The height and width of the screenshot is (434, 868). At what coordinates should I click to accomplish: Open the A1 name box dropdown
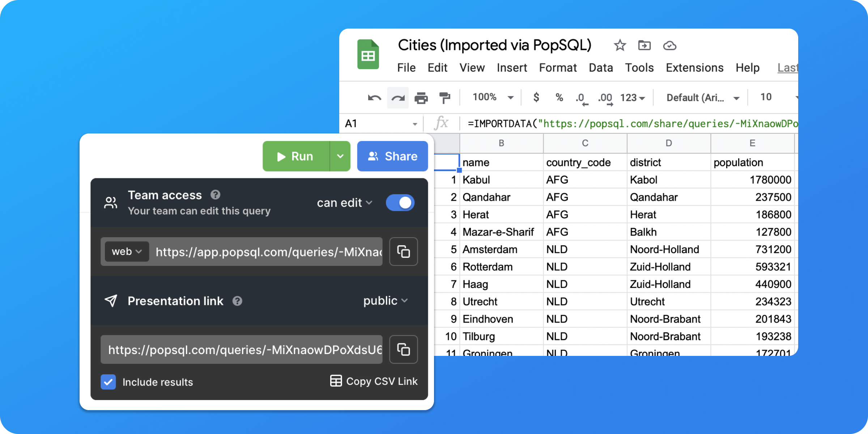tap(415, 124)
